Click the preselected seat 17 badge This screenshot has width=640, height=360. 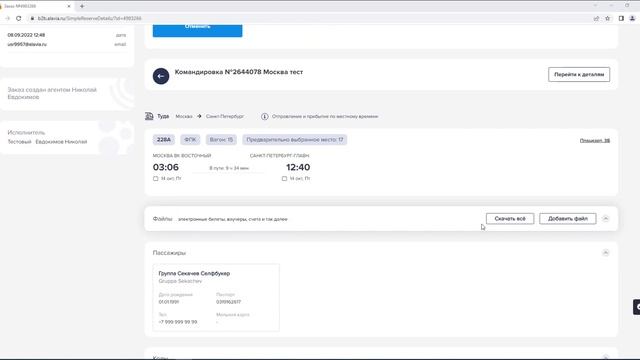click(294, 140)
